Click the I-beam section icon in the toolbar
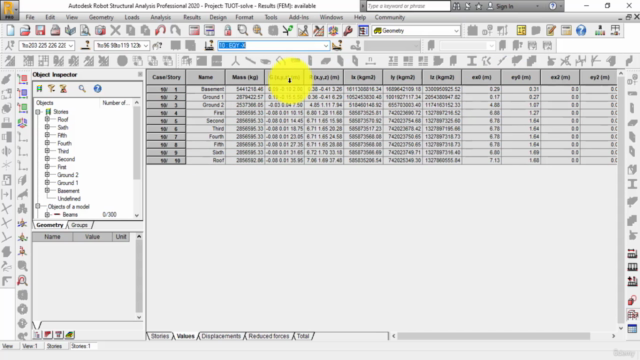Image resolution: width=640 pixels, height=360 pixels. click(x=472, y=61)
